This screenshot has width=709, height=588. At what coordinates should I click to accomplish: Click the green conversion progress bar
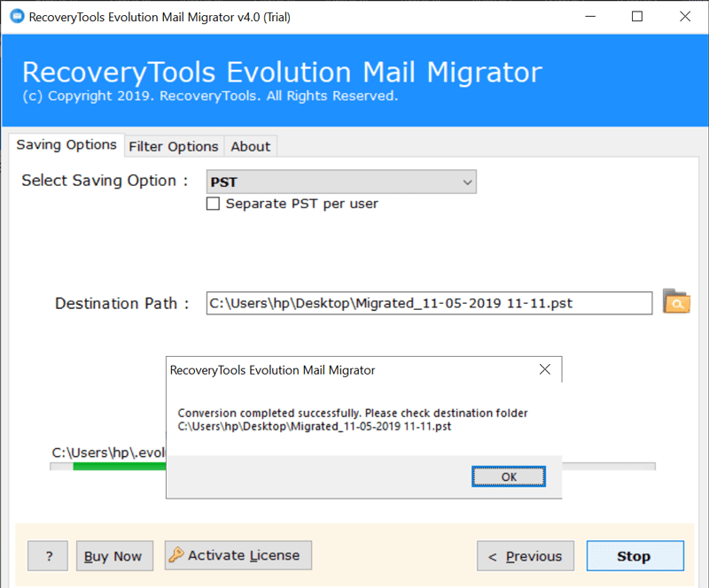[x=120, y=467]
